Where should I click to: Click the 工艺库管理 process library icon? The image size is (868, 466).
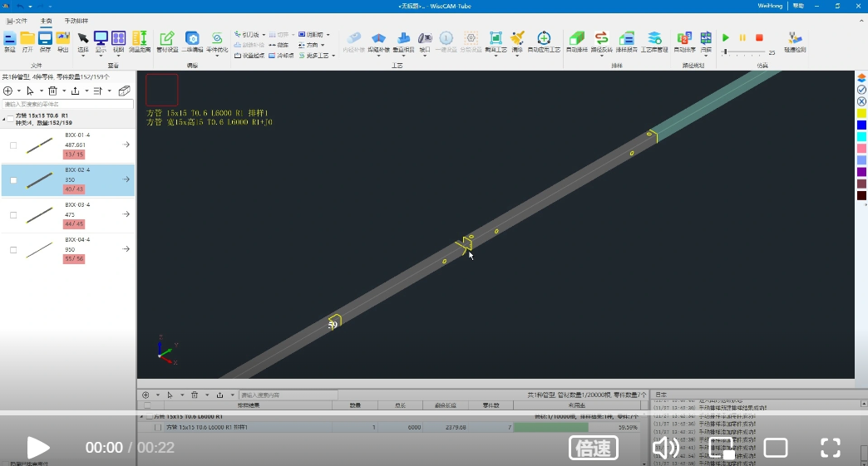654,40
